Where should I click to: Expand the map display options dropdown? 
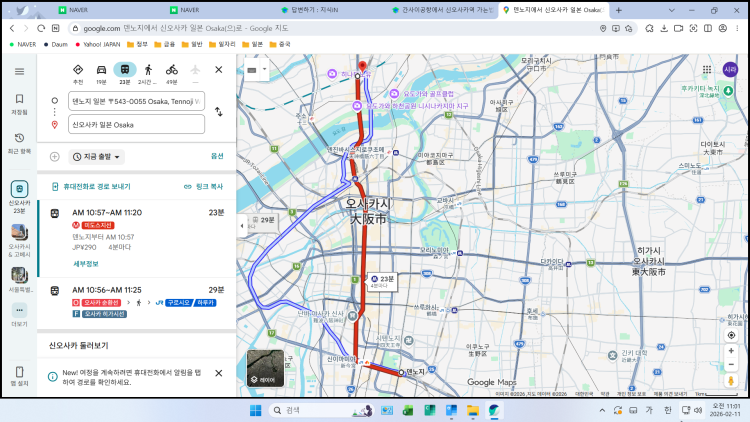click(258, 70)
